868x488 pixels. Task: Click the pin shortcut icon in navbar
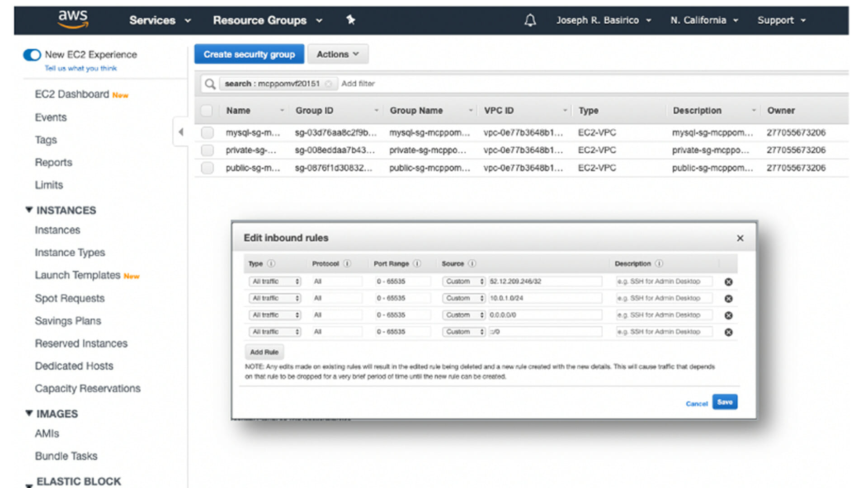(x=350, y=20)
